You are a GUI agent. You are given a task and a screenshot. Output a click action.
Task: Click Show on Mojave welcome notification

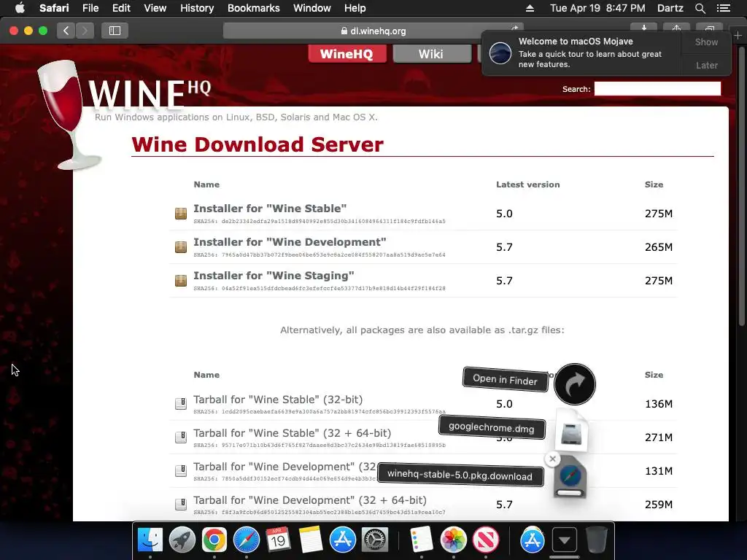[706, 42]
